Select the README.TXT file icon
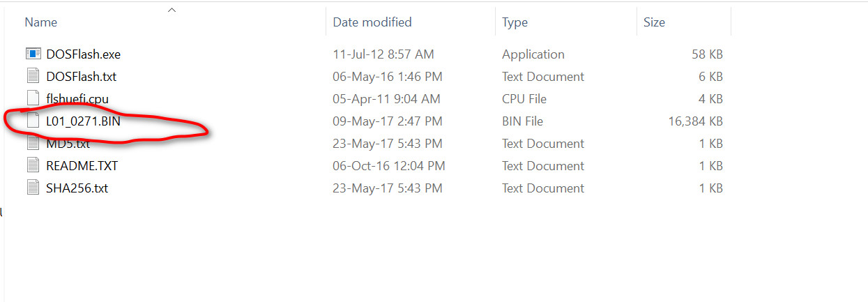 [x=33, y=166]
